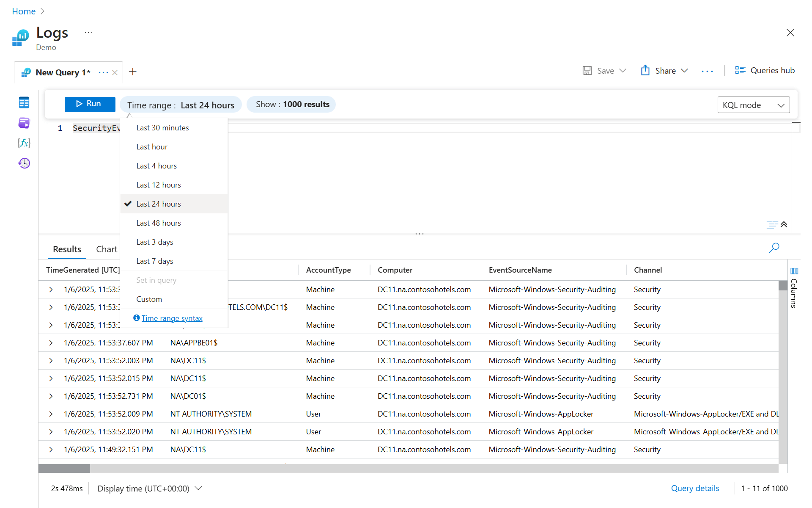Click the horizontal scrollbar thumb in results
Image resolution: width=812 pixels, height=508 pixels.
(x=64, y=468)
